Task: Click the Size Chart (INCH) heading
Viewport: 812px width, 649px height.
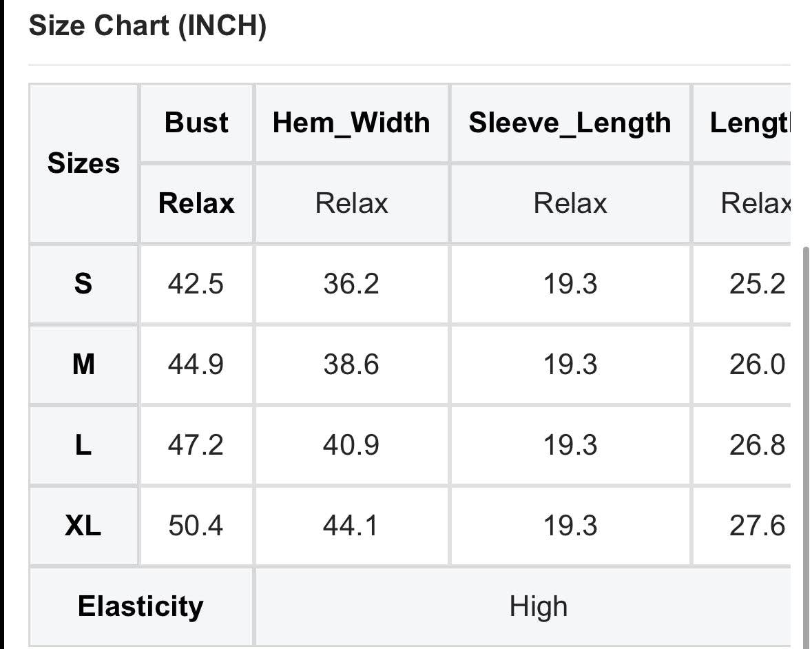Action: click(147, 25)
